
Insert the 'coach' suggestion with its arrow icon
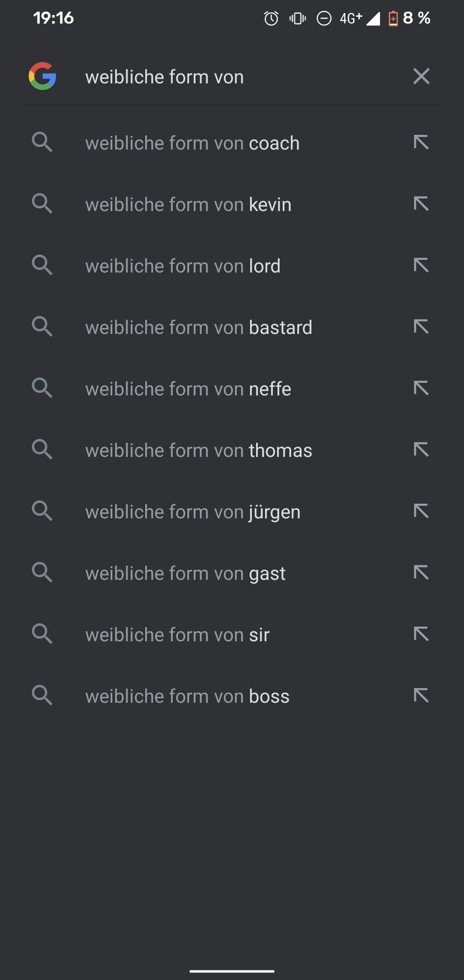click(x=421, y=142)
